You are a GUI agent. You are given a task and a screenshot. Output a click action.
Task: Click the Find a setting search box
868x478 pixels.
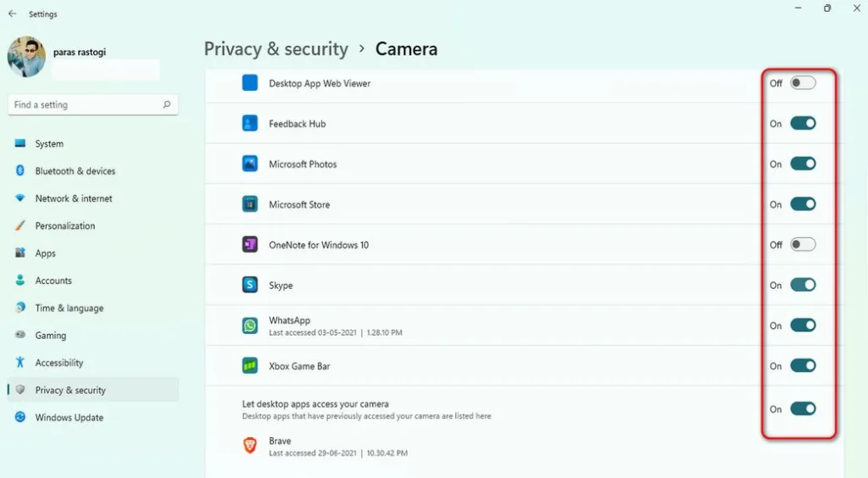(x=93, y=104)
